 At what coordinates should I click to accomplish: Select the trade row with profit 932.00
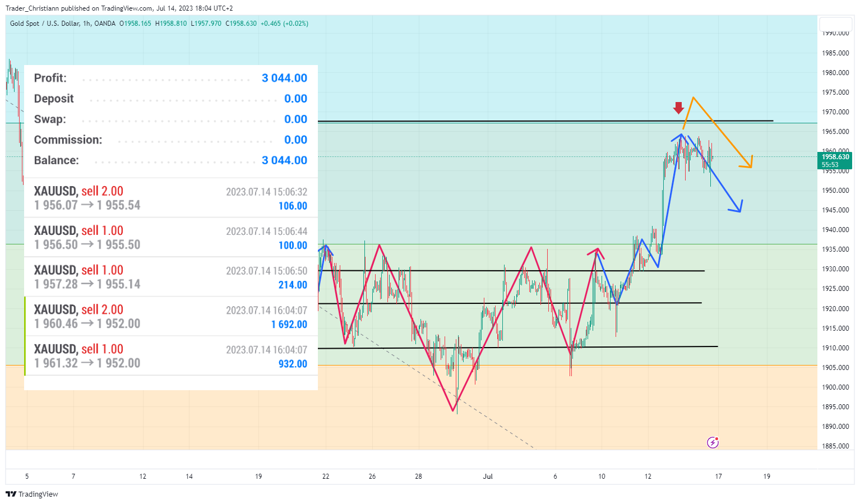pos(171,356)
